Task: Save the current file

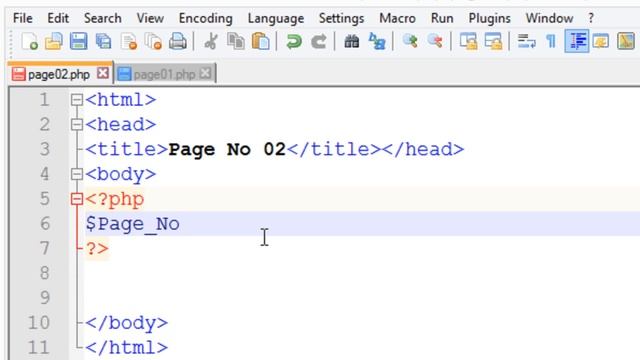Action: tap(78, 42)
